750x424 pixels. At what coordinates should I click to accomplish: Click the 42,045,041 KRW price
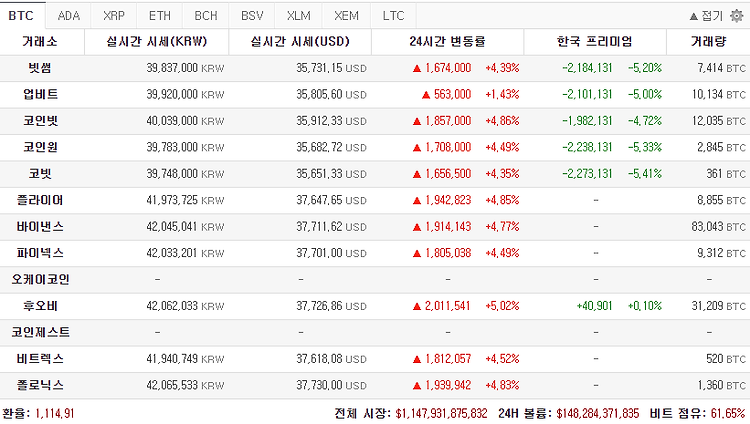[185, 226]
